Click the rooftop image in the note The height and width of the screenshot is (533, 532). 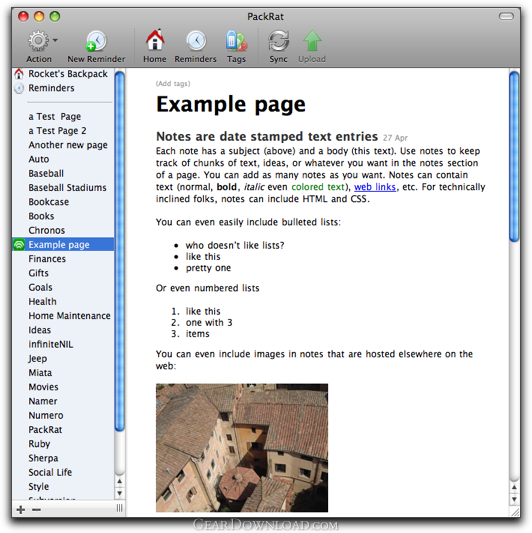(242, 448)
